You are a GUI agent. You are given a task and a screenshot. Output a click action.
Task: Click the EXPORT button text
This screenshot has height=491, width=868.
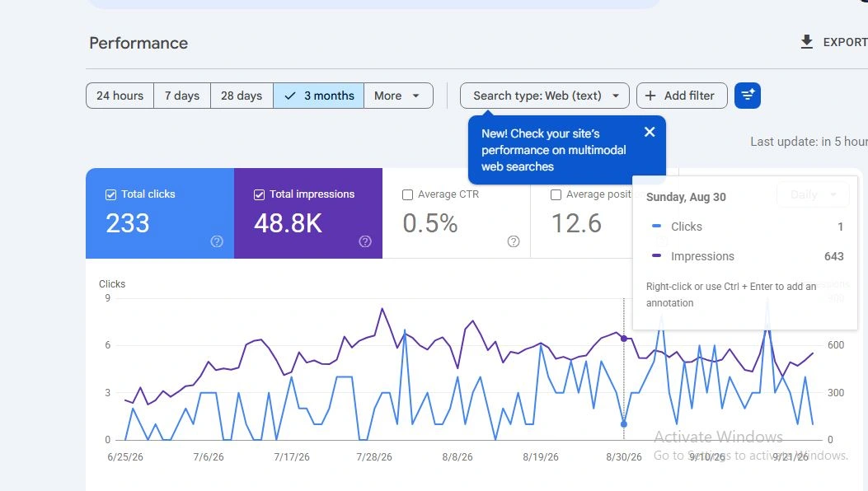click(x=845, y=42)
